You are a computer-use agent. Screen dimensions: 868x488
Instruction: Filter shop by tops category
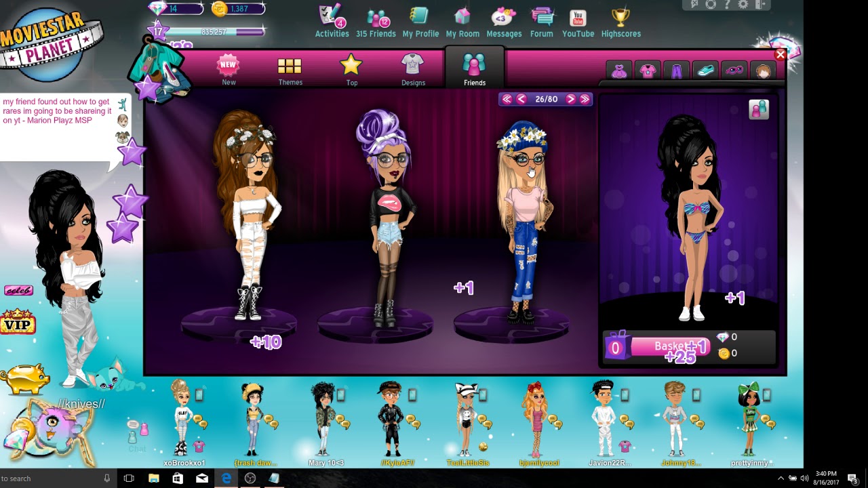pyautogui.click(x=648, y=70)
